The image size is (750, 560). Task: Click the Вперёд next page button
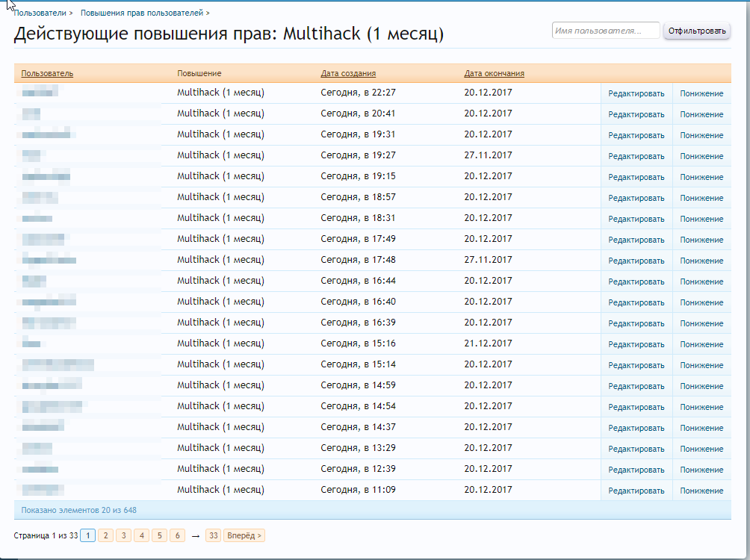244,535
